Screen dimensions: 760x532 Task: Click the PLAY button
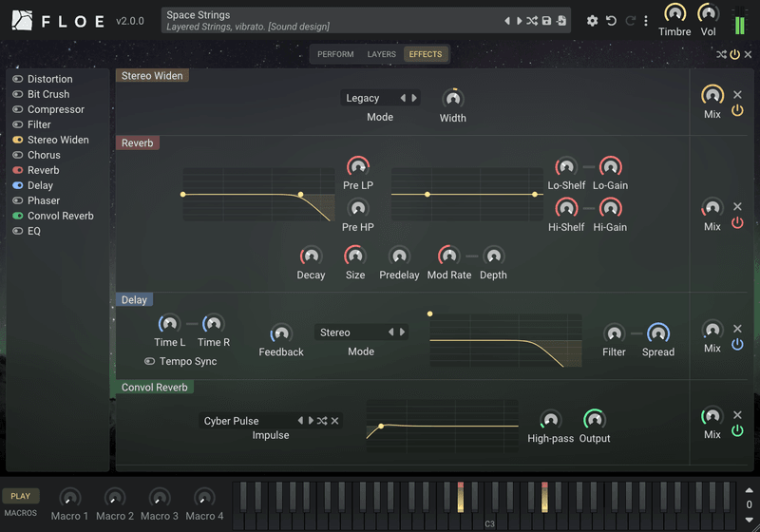tap(21, 496)
